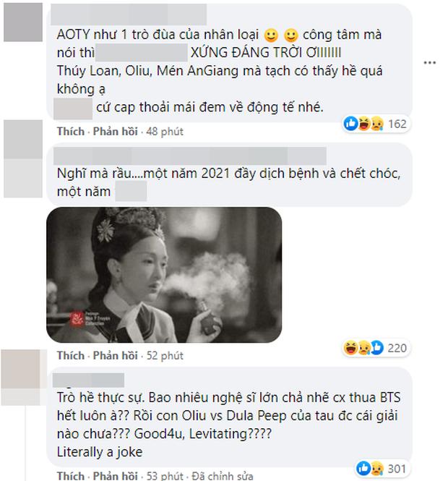
Task: Click the like reaction icon beside 301
Action: [x=363, y=469]
